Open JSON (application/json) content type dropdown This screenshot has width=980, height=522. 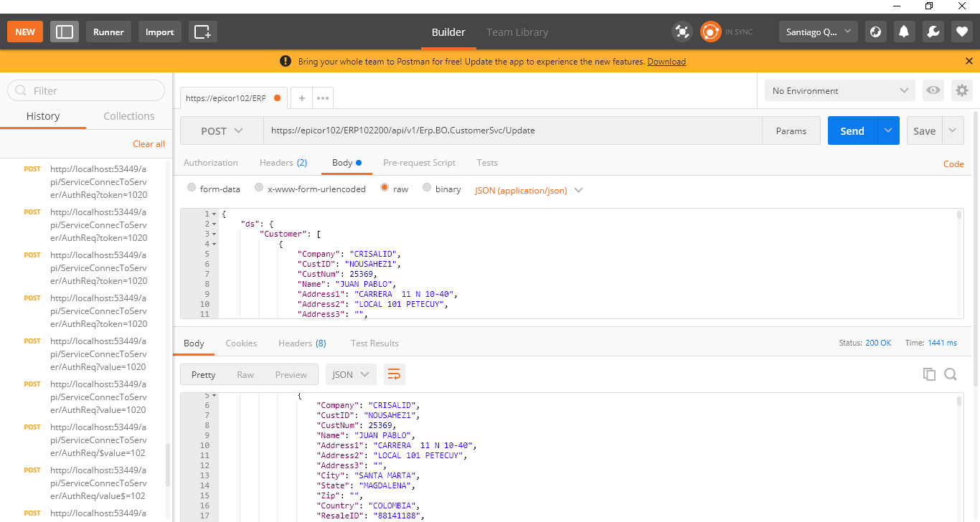pos(529,190)
